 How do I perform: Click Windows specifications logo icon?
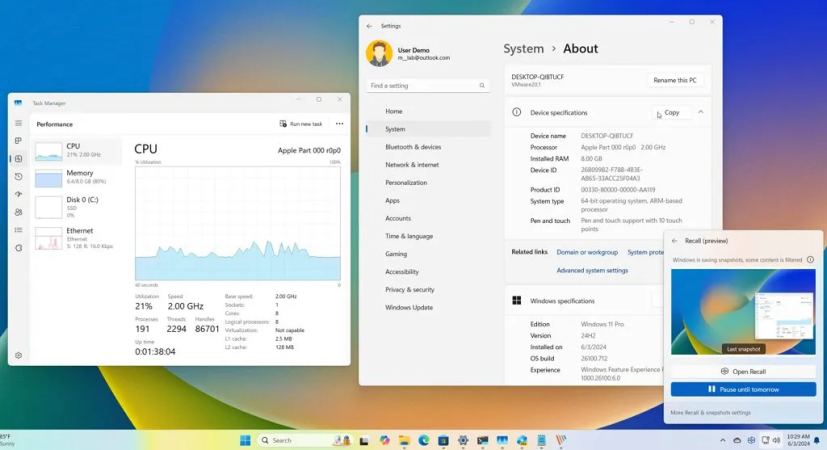(517, 301)
